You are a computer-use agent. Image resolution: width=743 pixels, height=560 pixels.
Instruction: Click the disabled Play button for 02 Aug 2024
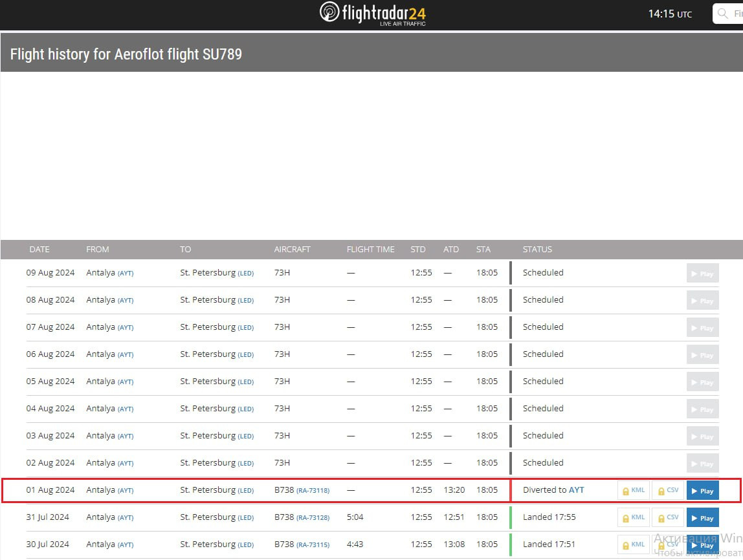[702, 463]
